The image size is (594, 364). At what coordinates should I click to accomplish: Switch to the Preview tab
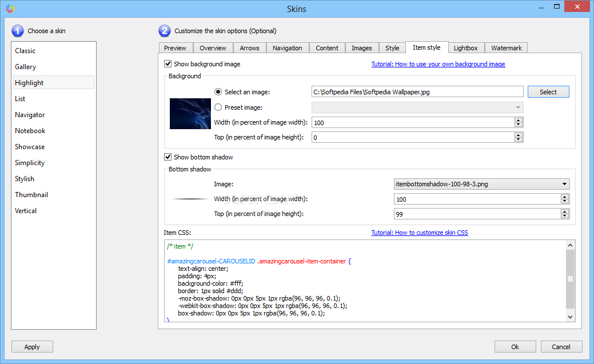point(176,48)
